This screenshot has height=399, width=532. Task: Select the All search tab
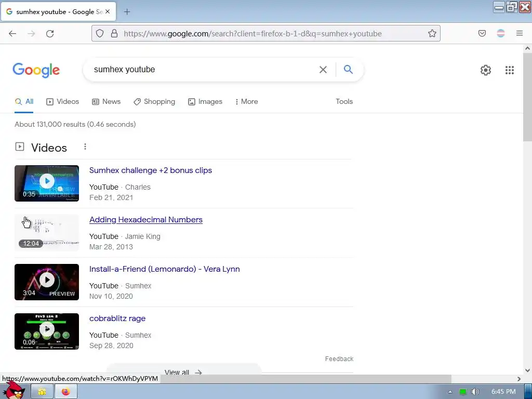tap(24, 101)
